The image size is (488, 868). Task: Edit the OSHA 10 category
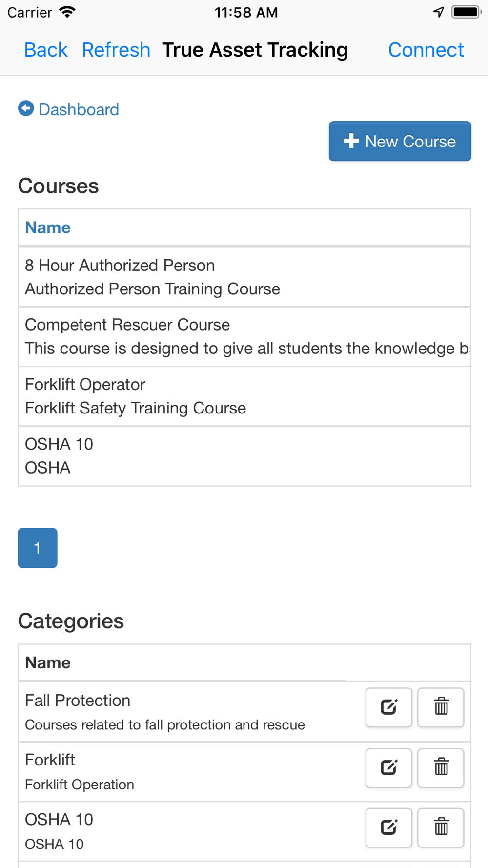(x=389, y=827)
